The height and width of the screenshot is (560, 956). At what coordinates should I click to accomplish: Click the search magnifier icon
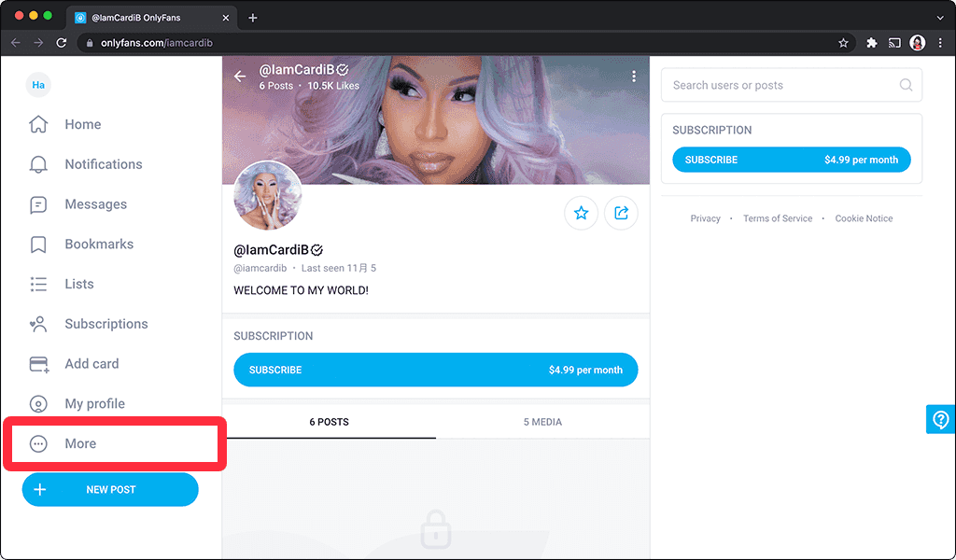(906, 85)
